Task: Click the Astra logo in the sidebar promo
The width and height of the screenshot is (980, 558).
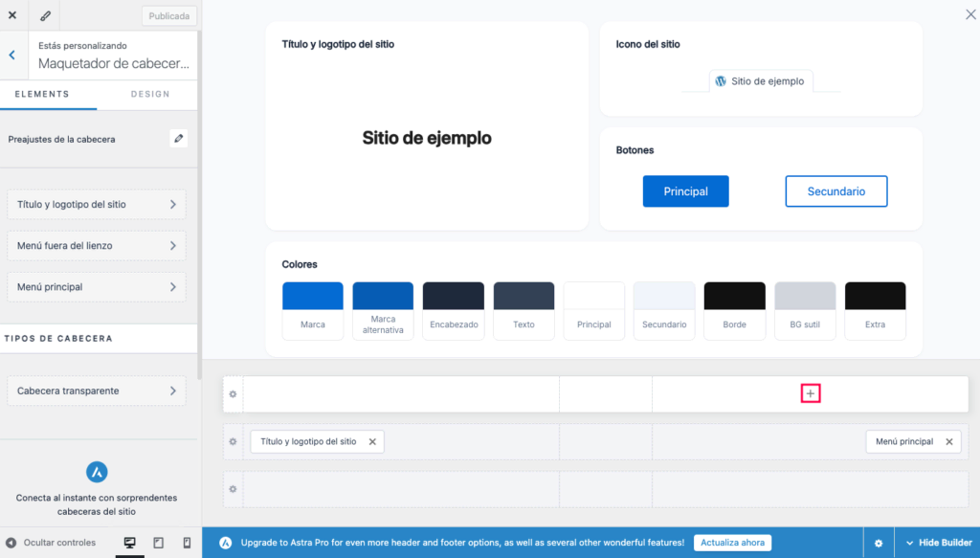Action: tap(97, 472)
